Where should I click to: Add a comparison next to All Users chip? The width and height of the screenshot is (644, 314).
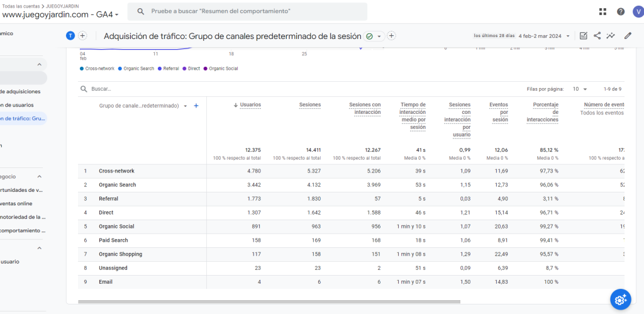coord(82,36)
